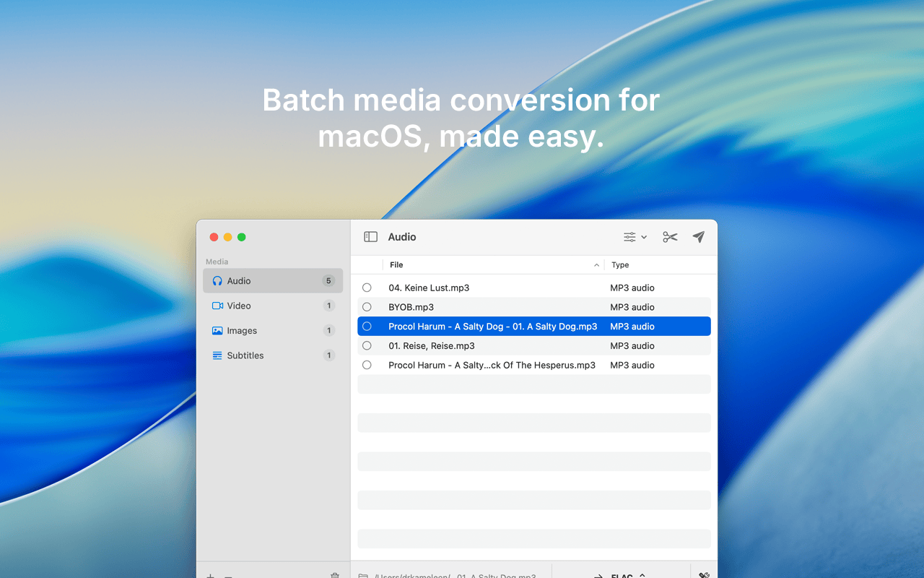
Task: Open the Images category in sidebar
Action: (273, 330)
